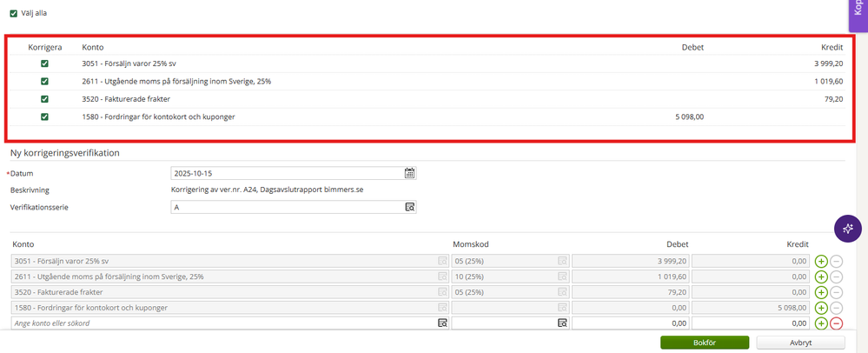Uncheck Korrigera for 2611 Utgående moms
This screenshot has width=868, height=353.
point(45,82)
